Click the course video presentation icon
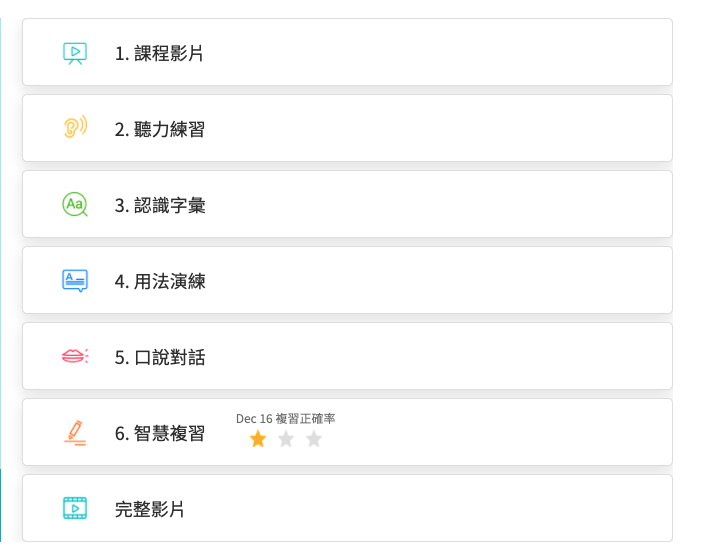The width and height of the screenshot is (704, 557). click(x=75, y=53)
